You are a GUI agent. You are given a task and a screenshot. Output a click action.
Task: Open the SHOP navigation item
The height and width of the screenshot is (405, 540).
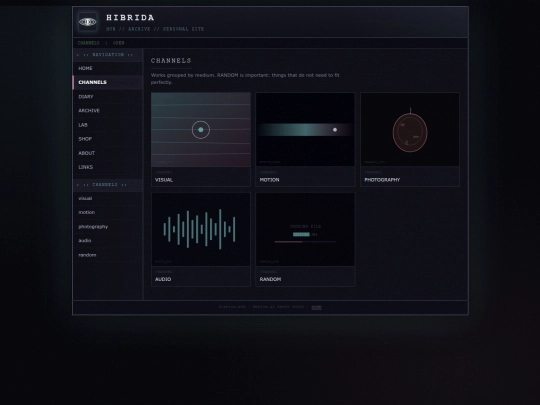pyautogui.click(x=108, y=139)
